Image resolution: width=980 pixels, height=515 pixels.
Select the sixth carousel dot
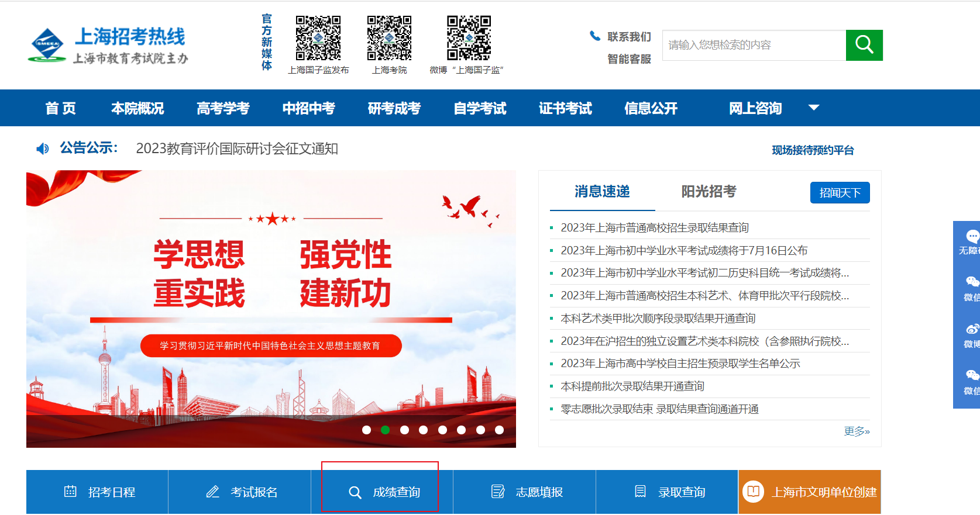click(461, 430)
